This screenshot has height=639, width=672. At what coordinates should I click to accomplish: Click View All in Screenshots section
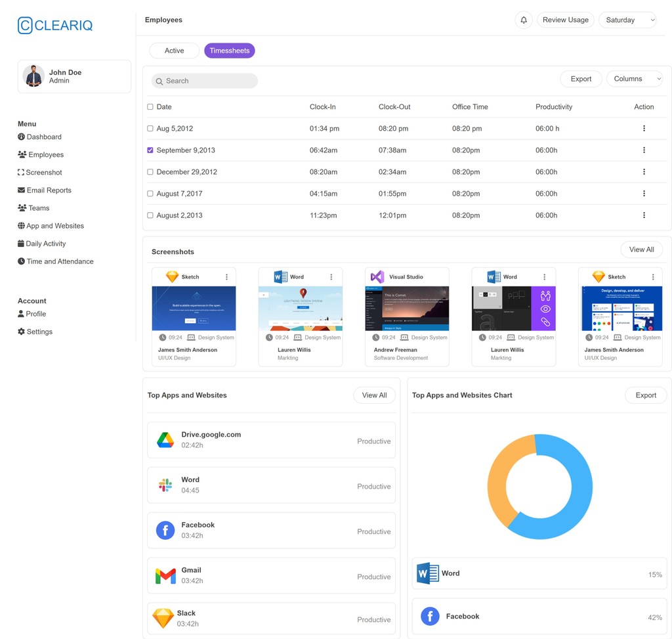[x=641, y=250]
